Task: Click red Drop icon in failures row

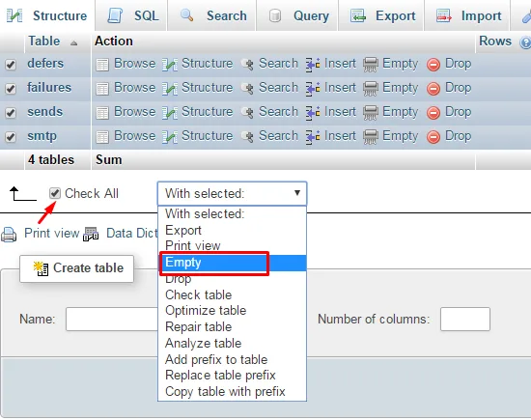Action: coord(433,89)
